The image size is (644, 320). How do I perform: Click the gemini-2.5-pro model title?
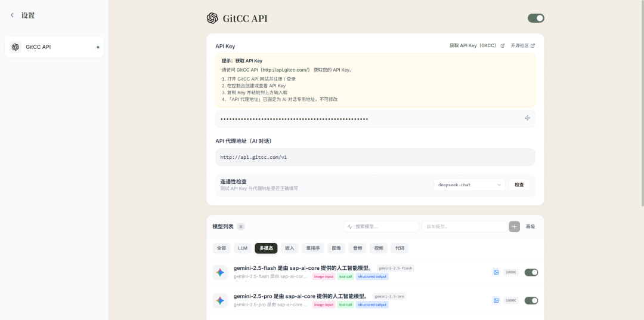301,297
